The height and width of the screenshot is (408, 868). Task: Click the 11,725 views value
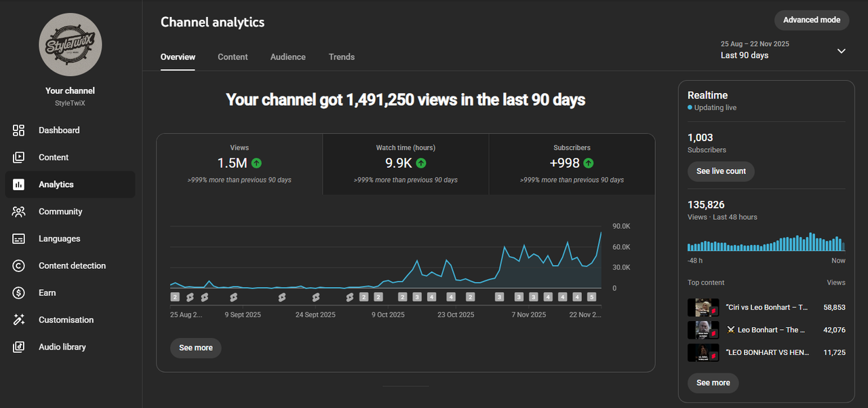pyautogui.click(x=834, y=352)
